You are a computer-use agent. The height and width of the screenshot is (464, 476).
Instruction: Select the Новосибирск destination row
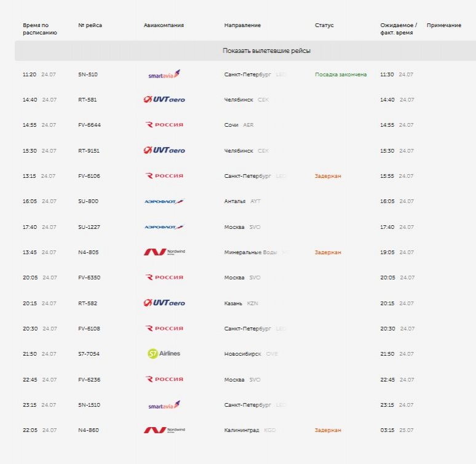245,354
